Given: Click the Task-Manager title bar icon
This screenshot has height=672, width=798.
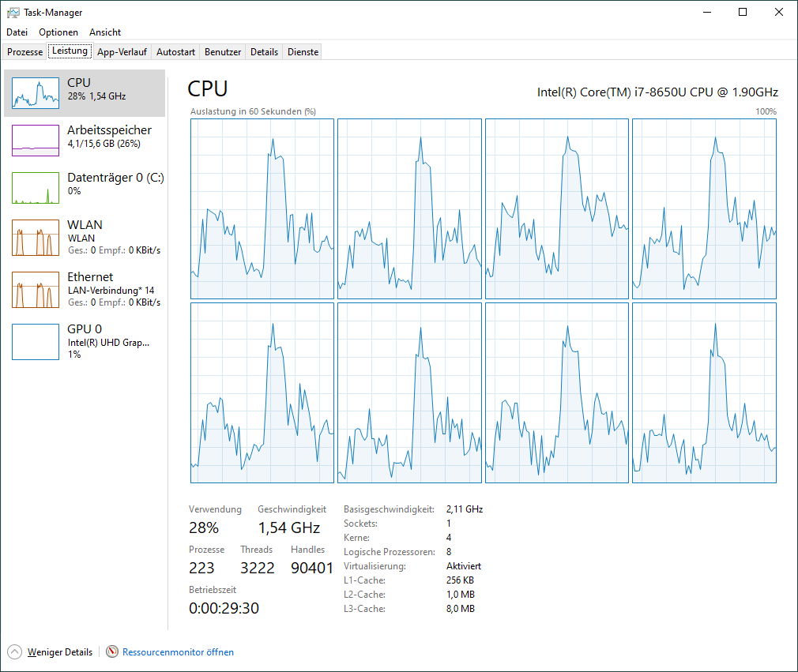Looking at the screenshot, I should point(13,13).
